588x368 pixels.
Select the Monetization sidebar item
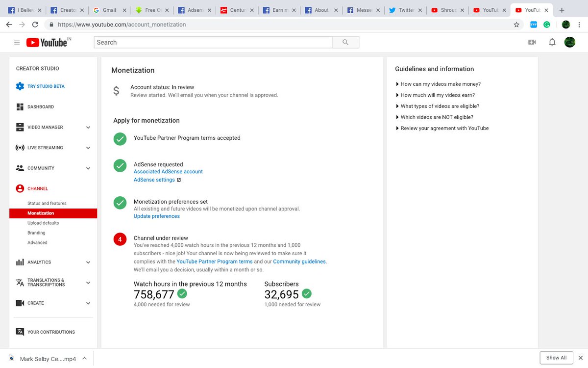pos(53,213)
